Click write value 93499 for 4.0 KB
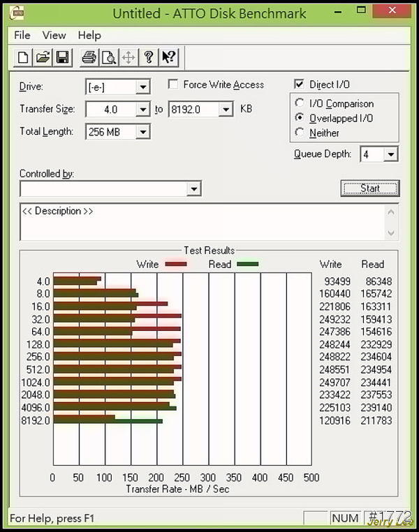419x532 pixels. coord(337,281)
